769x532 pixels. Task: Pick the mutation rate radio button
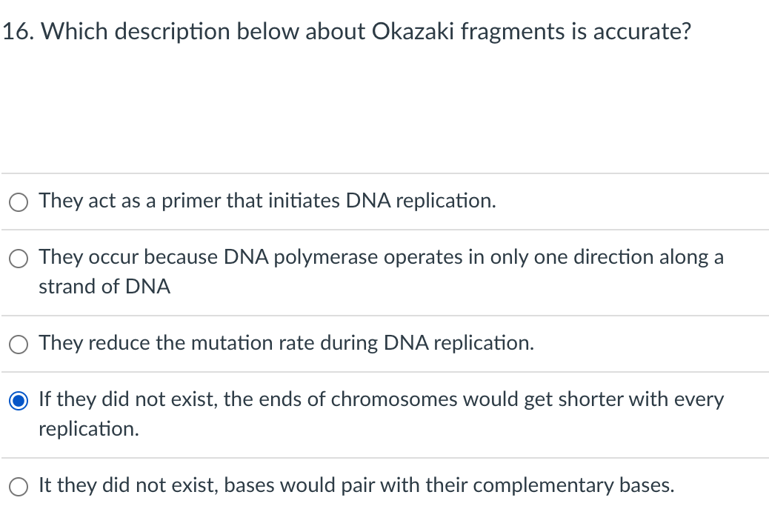[19, 344]
